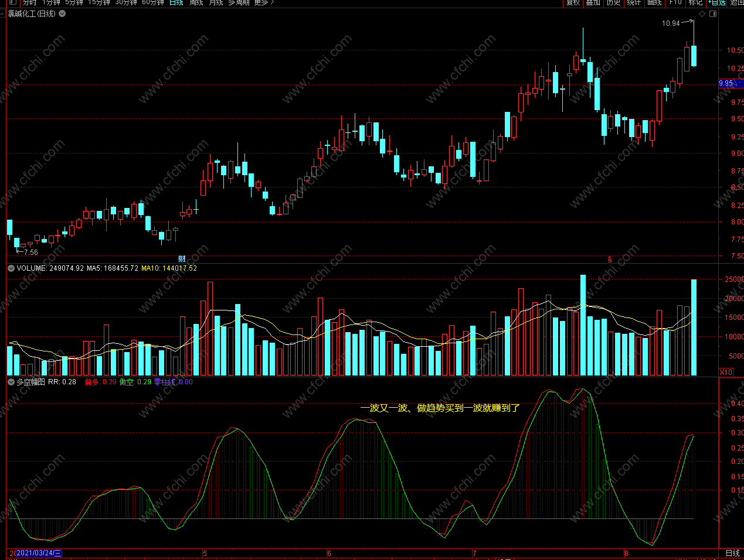Select the 月线 monthly chart tab
The width and height of the screenshot is (744, 560).
[x=216, y=2]
